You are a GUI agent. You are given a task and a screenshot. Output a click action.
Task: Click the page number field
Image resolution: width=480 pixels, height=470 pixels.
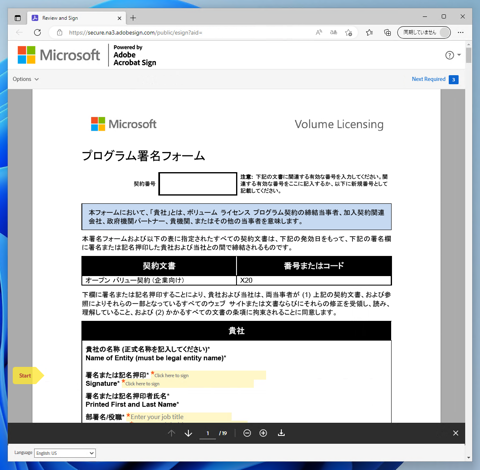pos(207,433)
